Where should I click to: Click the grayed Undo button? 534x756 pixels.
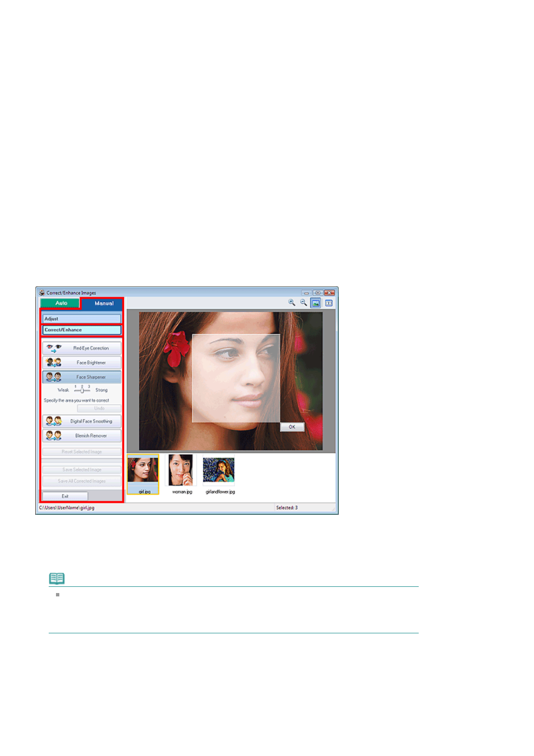99,408
